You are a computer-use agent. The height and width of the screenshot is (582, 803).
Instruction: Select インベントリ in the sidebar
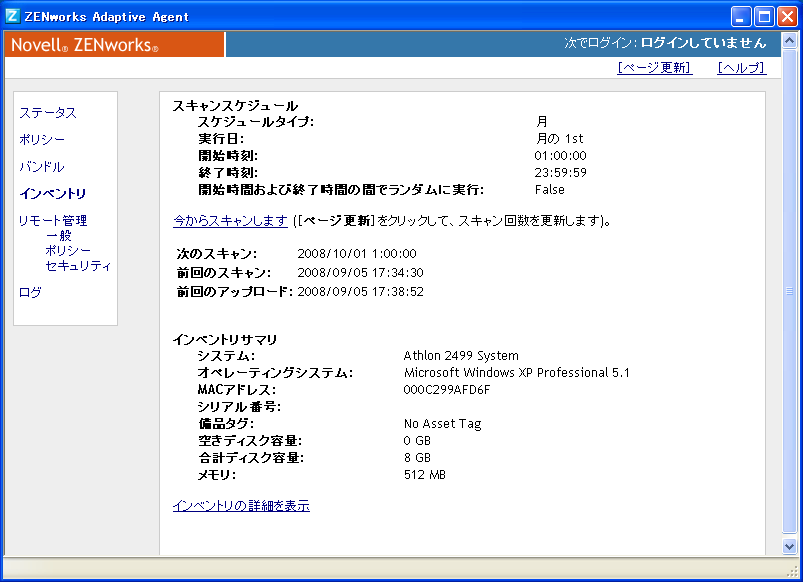[x=52, y=194]
